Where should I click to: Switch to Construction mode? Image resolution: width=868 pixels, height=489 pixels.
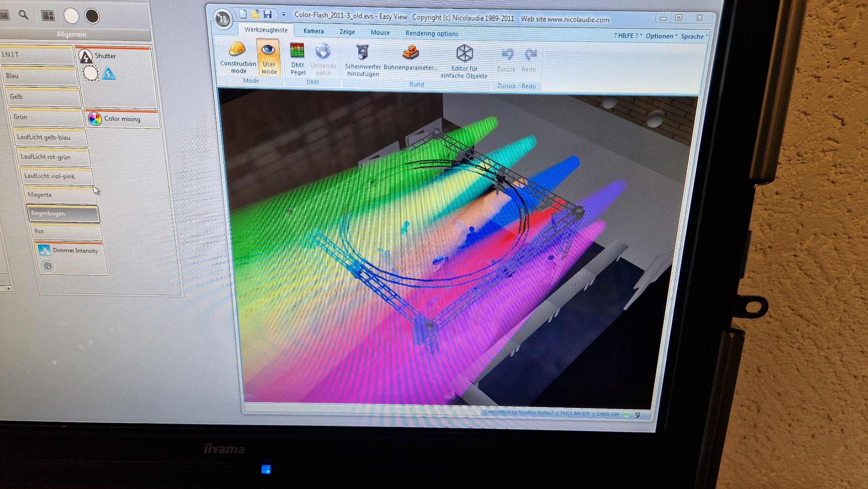coord(238,57)
